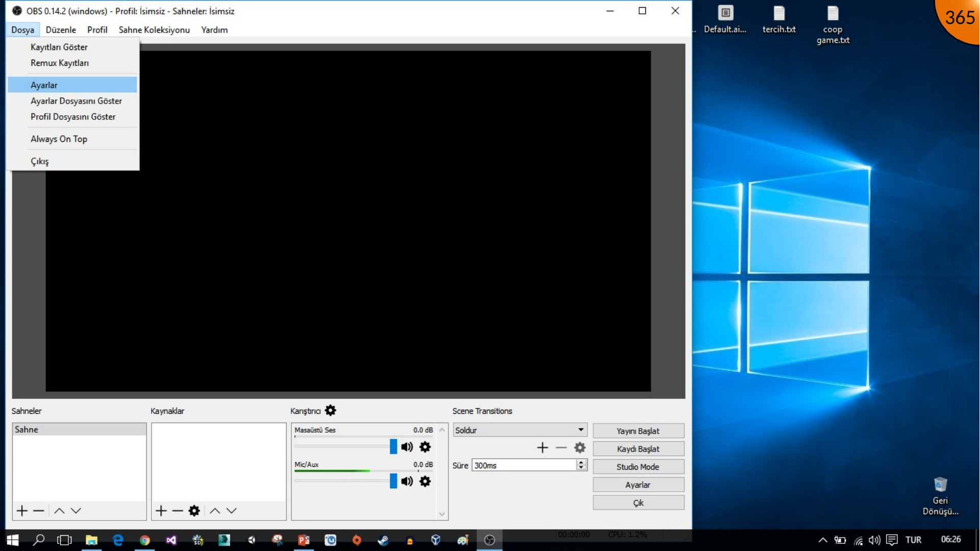Remove selected scene with minus
The image size is (980, 551).
[39, 511]
